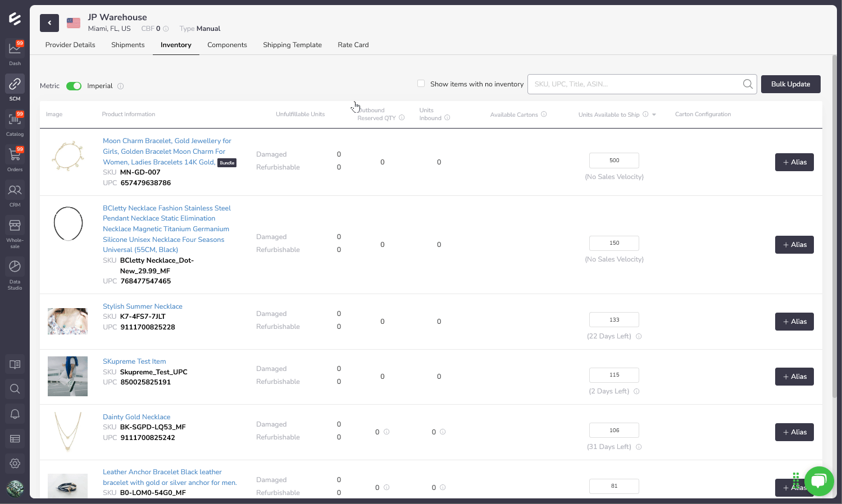Expand Units Available to Ship sort arrow
This screenshot has width=842, height=504.
pyautogui.click(x=654, y=115)
